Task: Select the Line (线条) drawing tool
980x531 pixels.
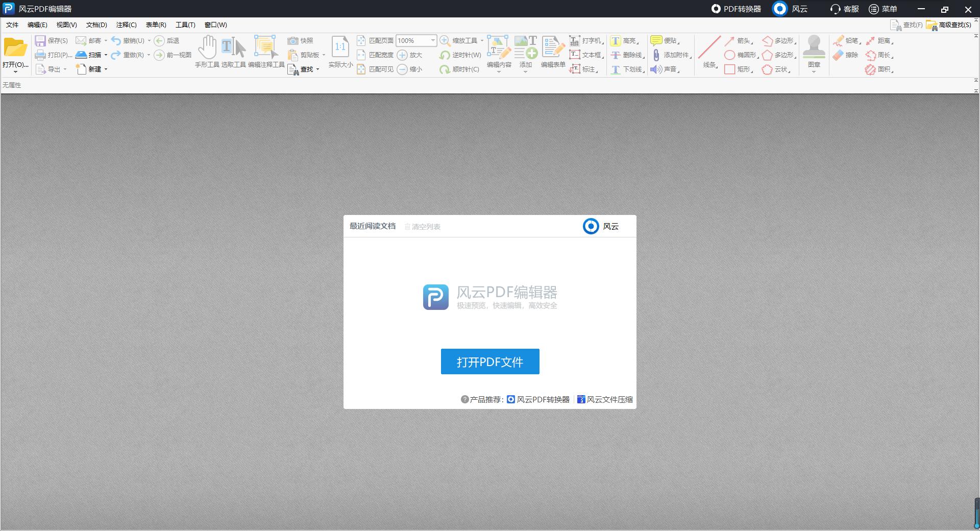Action: [709, 52]
